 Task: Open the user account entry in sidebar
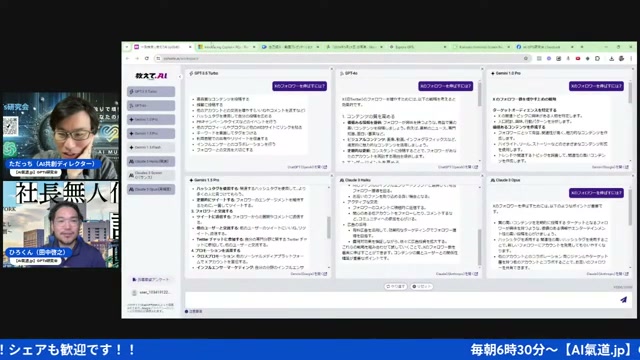click(151, 293)
